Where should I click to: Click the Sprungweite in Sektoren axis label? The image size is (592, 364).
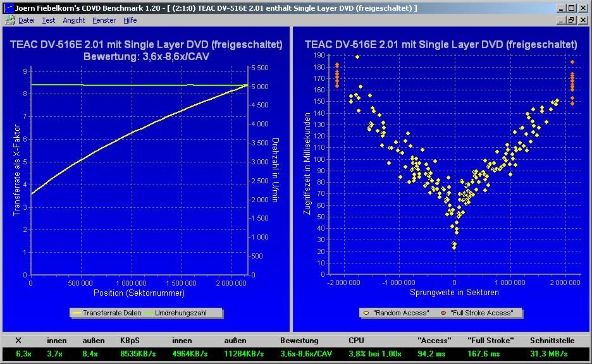(x=454, y=293)
